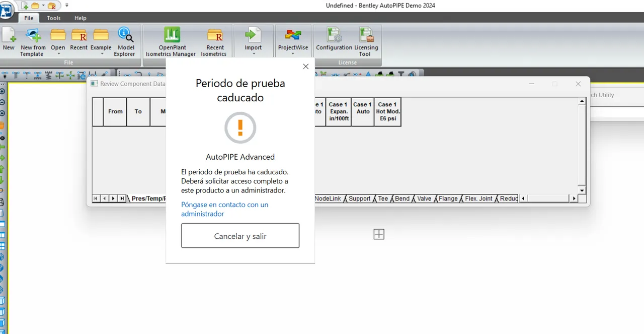Close the Periodo de prueba caducado dialog

click(305, 66)
